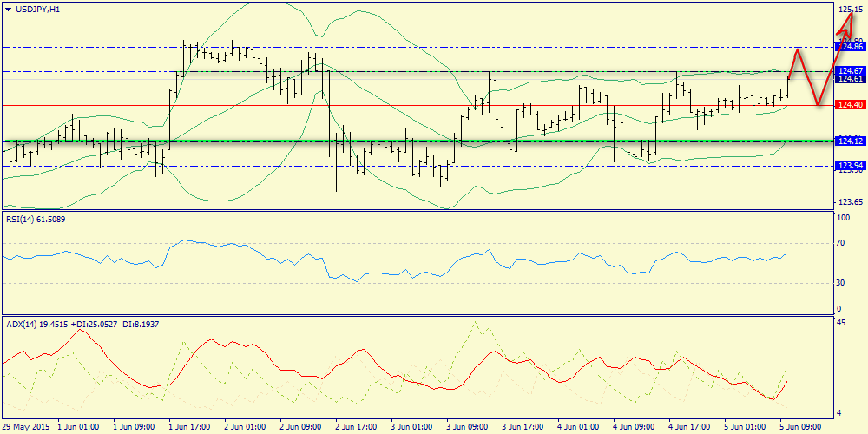
Task: Click the black 124.61 current price tag
Action: (850, 79)
